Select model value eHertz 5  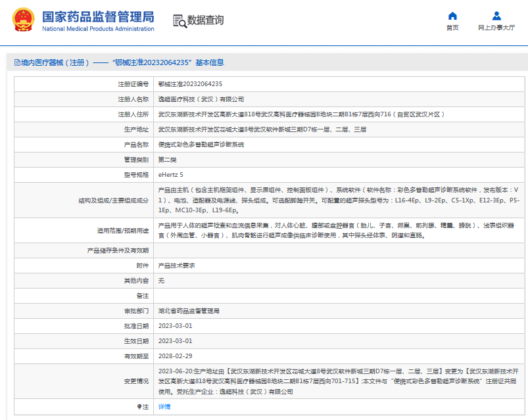[171, 175]
